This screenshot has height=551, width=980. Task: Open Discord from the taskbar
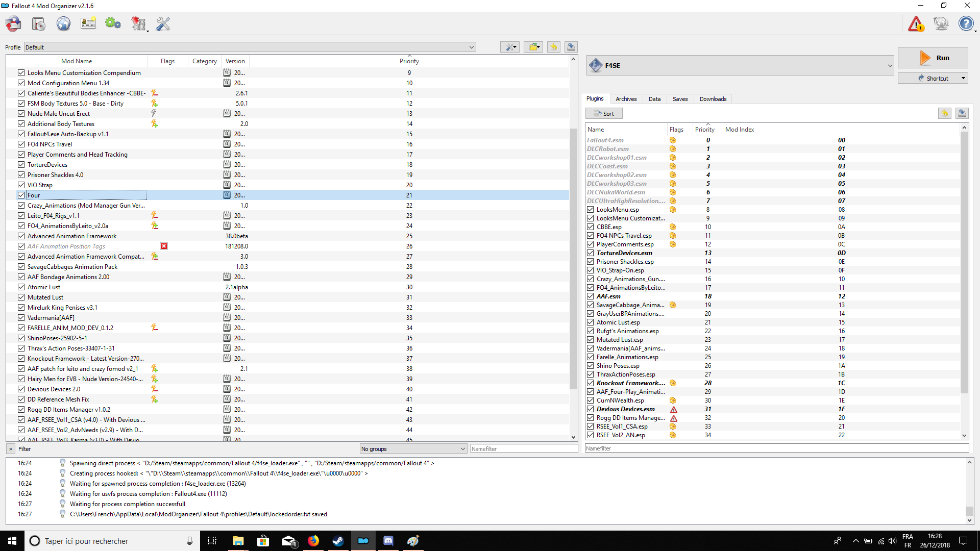click(x=388, y=541)
